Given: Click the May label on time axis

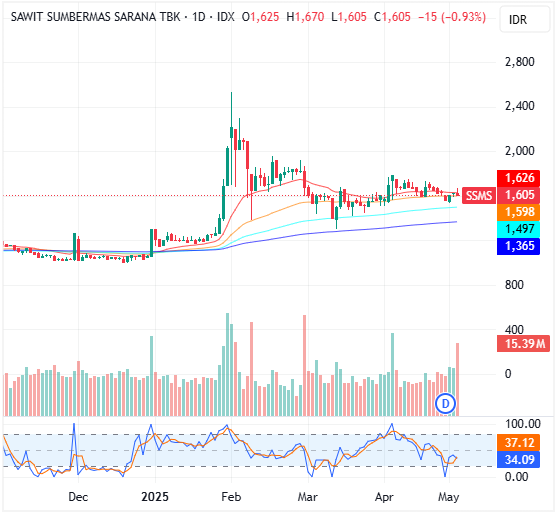Looking at the screenshot, I should coord(449,497).
